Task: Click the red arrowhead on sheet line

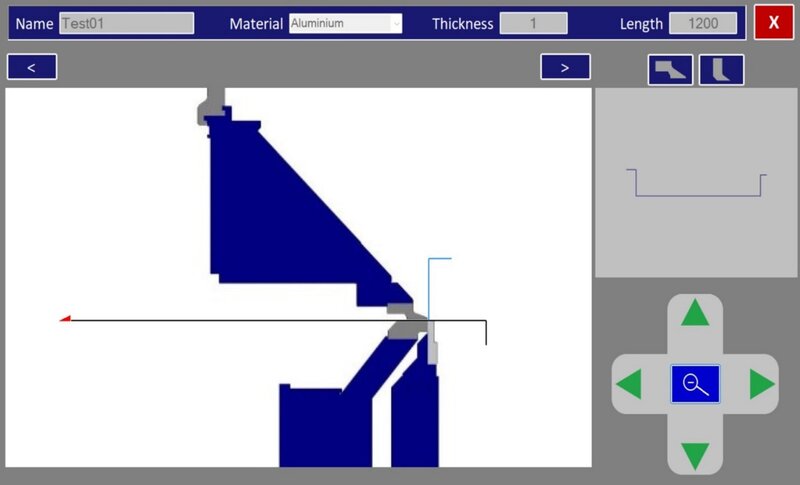Action: coord(65,319)
